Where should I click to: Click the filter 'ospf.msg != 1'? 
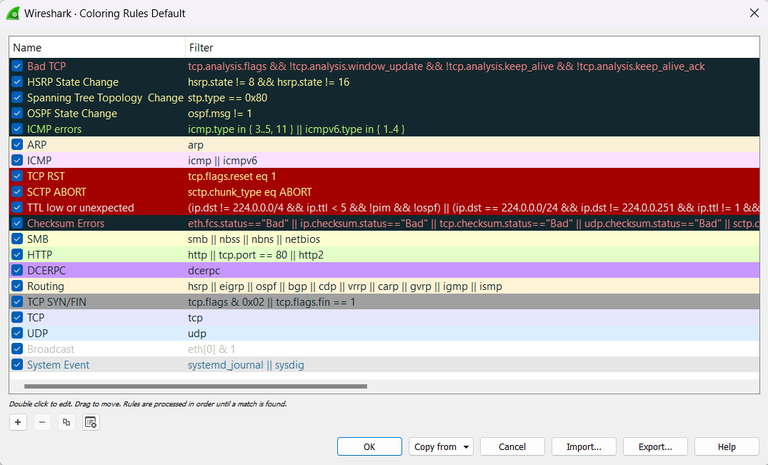coord(220,113)
